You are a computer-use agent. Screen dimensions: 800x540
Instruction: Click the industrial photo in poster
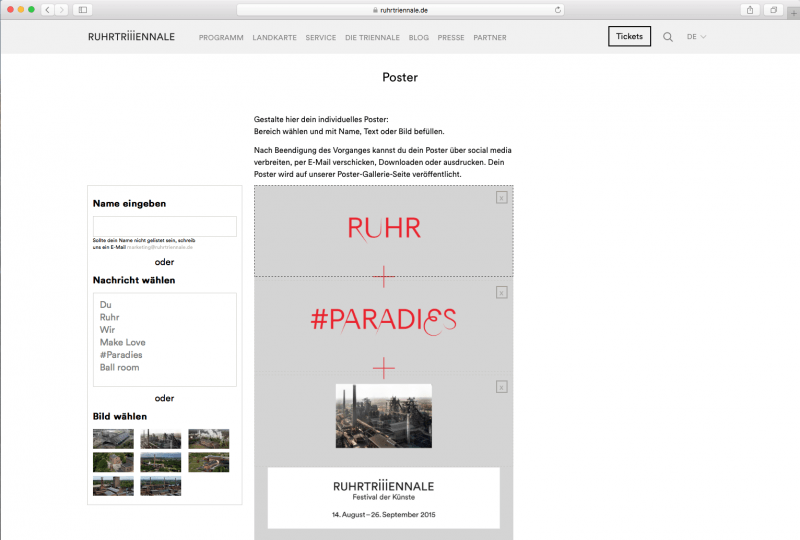click(384, 416)
